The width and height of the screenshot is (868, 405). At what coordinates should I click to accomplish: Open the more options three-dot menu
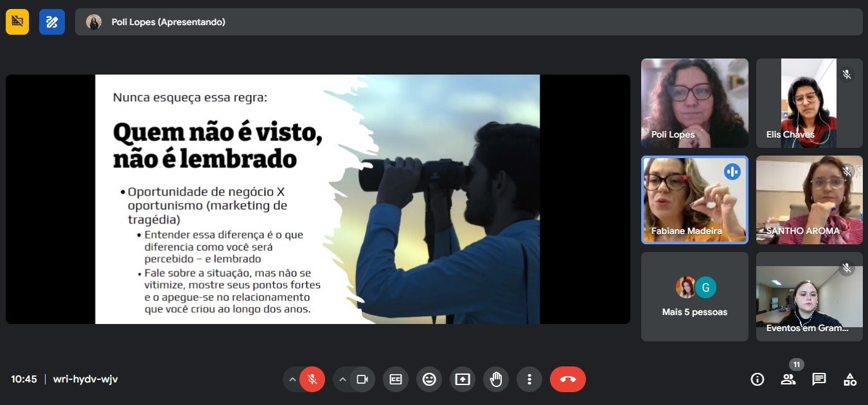(x=529, y=379)
